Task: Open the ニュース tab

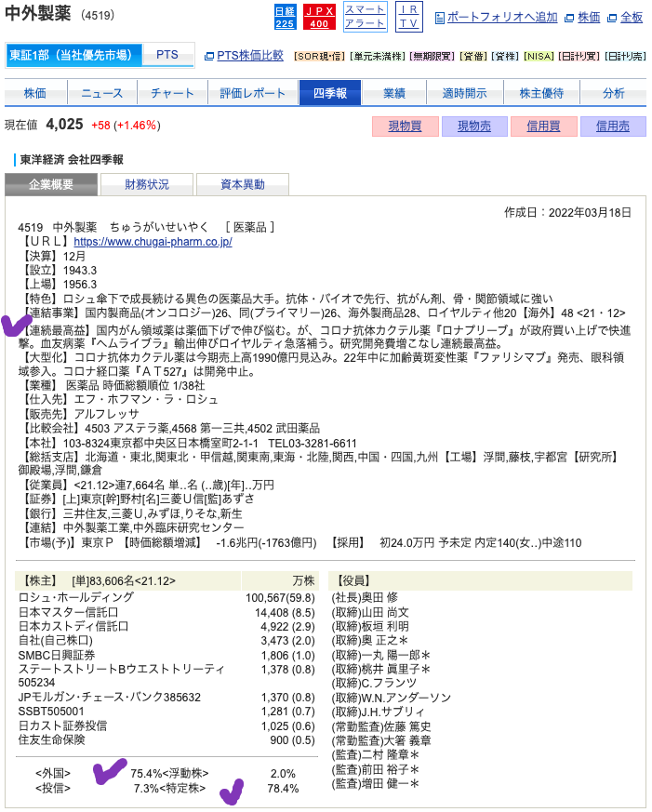Action: click(102, 93)
